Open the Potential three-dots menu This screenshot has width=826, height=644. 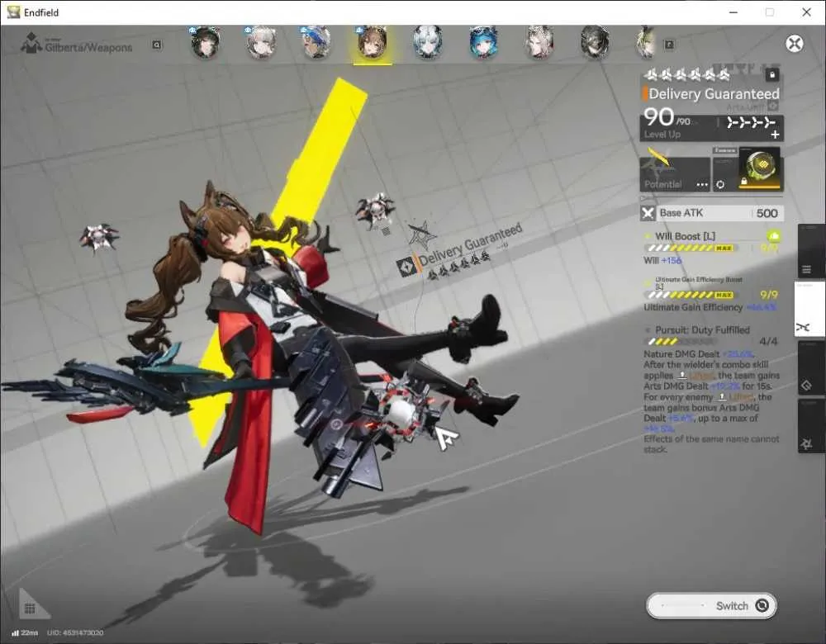(702, 184)
